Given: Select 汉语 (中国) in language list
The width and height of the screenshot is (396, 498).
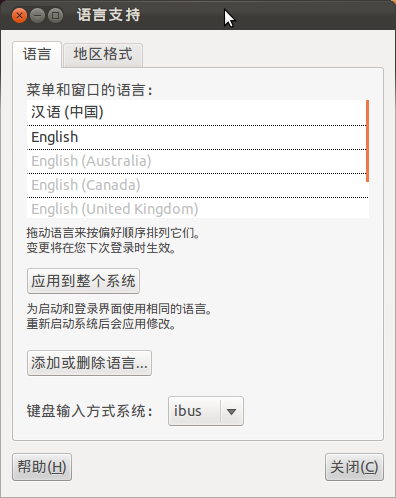Looking at the screenshot, I should (196, 112).
